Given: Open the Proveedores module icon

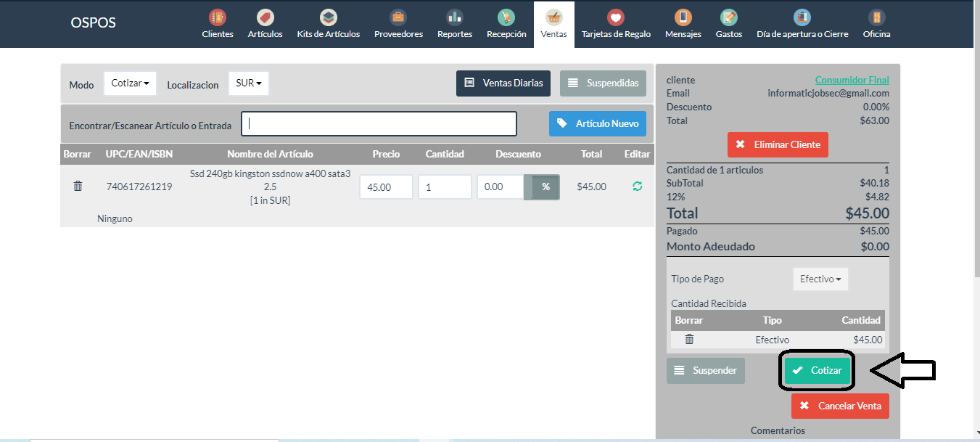Looking at the screenshot, I should coord(398,17).
